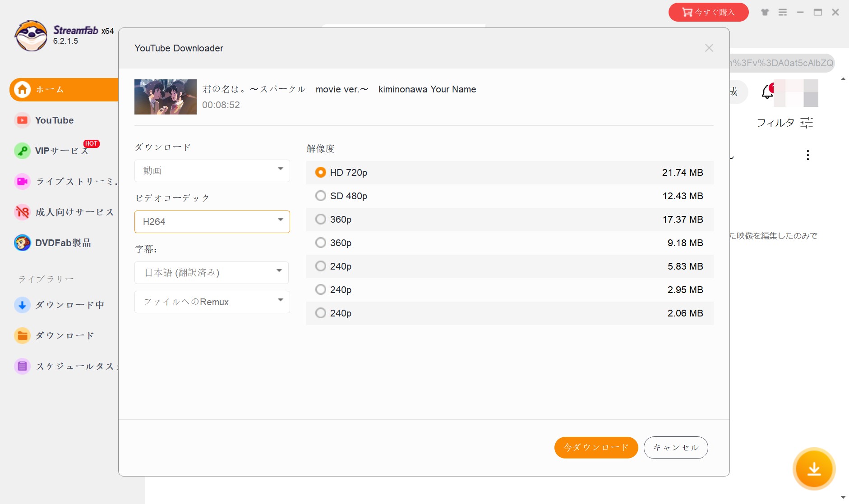This screenshot has width=849, height=504.
Task: Click the 12.43 MB file size text
Action: coord(683,196)
